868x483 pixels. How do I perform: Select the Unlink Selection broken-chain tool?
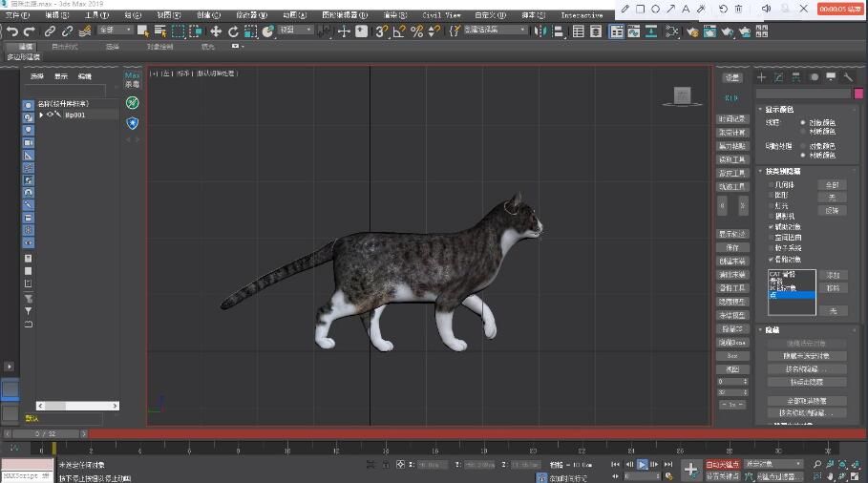pyautogui.click(x=67, y=31)
